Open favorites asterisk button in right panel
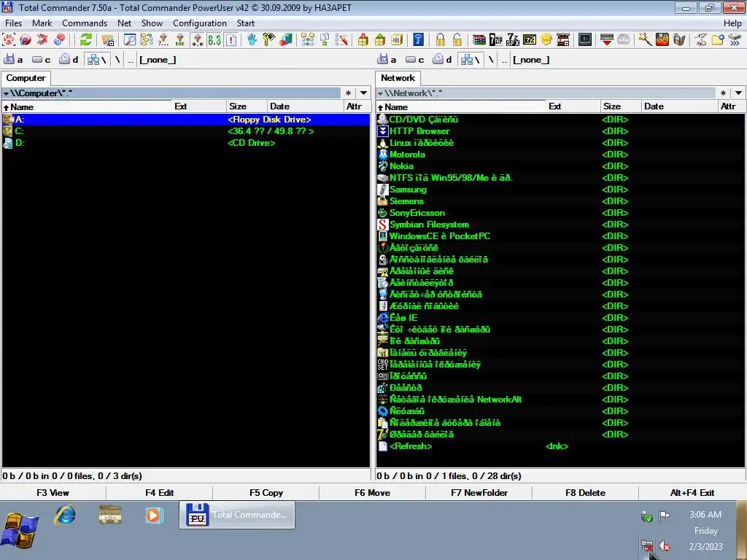 pos(723,93)
